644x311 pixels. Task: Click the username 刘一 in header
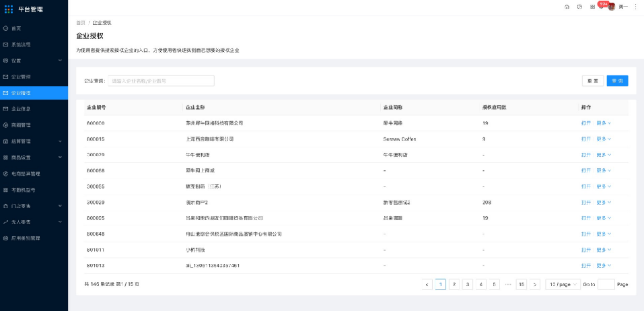coord(623,7)
